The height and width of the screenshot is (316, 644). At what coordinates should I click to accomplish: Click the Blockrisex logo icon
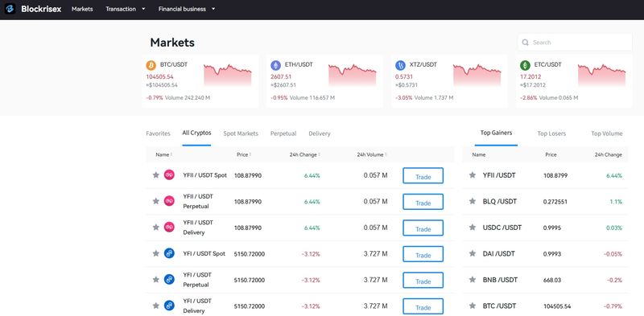point(10,9)
